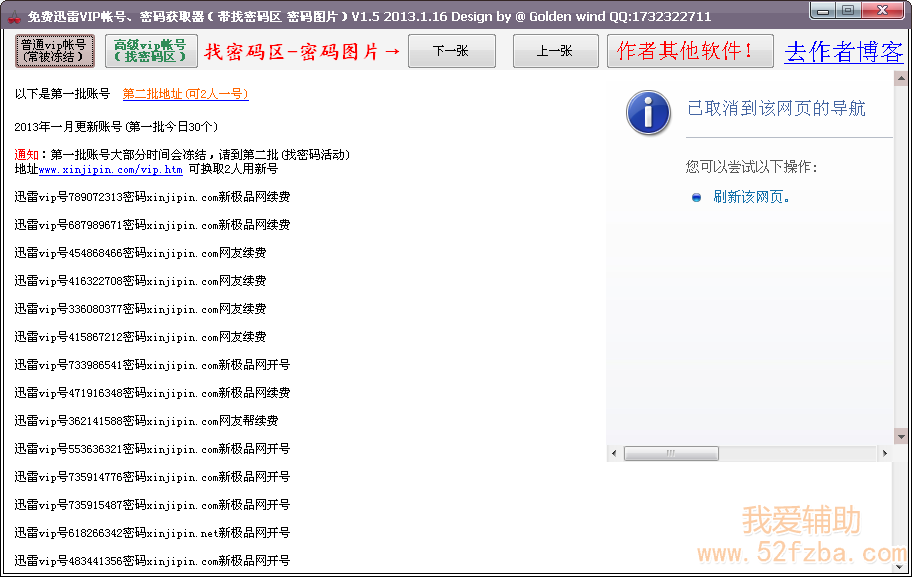
Task: Select account line 789072313
Action: tap(152, 197)
